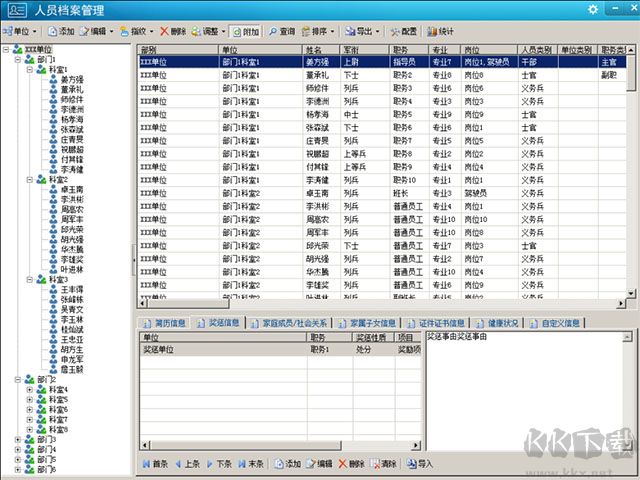Jump to last record with 末条

tap(250, 464)
